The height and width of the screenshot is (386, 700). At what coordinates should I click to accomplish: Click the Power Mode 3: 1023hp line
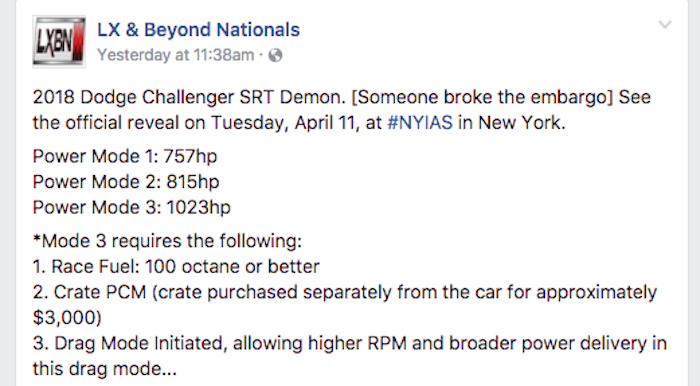tap(132, 208)
